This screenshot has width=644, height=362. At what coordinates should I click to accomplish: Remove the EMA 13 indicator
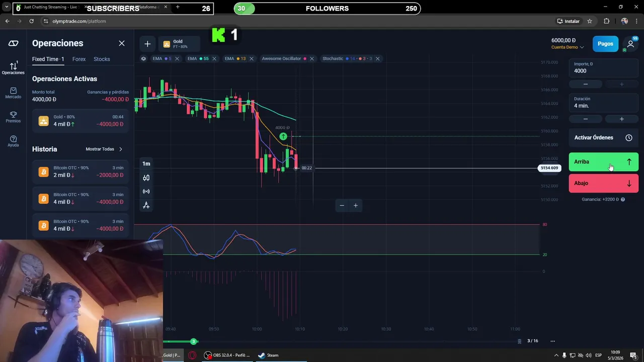point(252,58)
